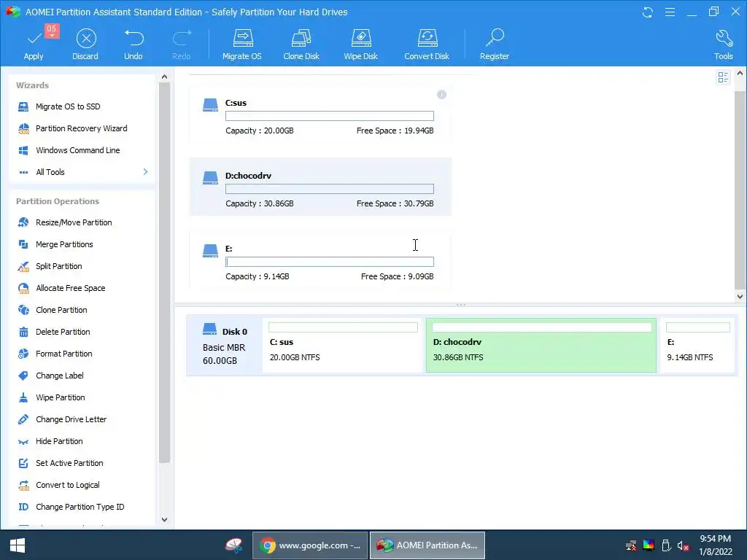
Task: Start Partition Recovery Wizard
Action: point(82,128)
